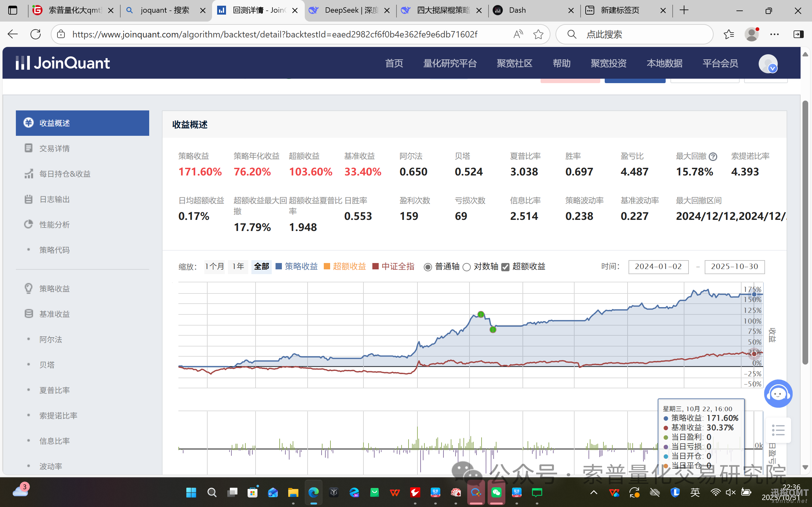Click the help icon beside 最大回撤
Screen dimensions: 812x507
713,157
